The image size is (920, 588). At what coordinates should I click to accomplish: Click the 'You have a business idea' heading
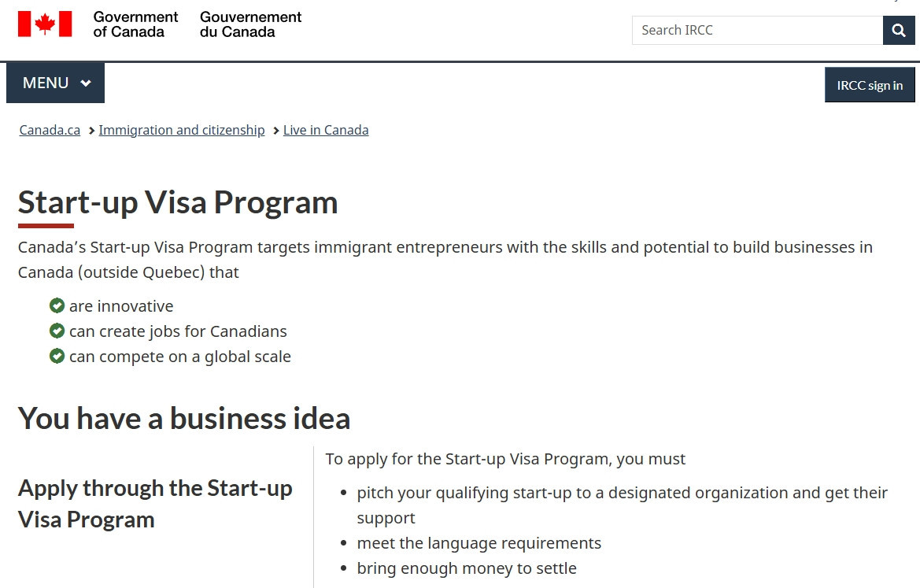click(x=184, y=419)
